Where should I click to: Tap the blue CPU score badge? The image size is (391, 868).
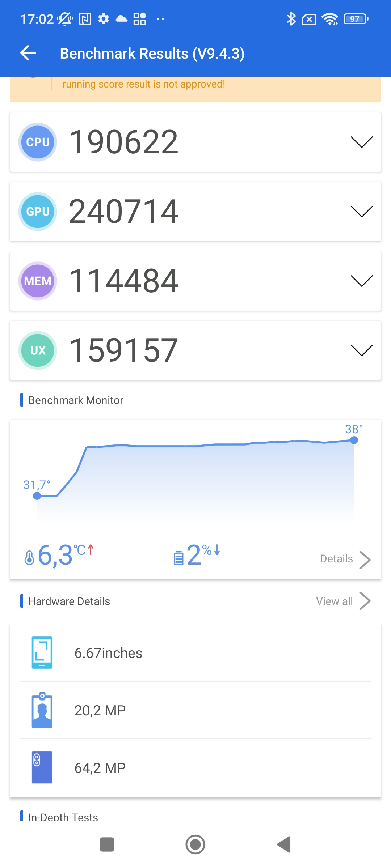click(x=38, y=142)
